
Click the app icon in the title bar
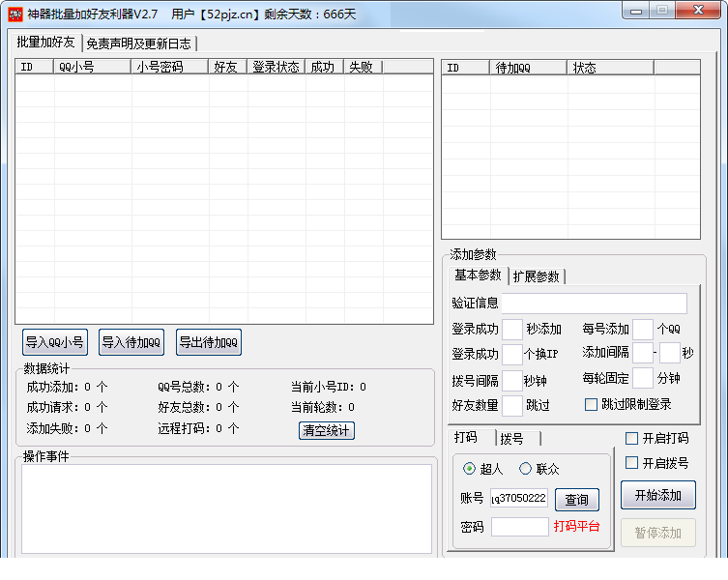pyautogui.click(x=15, y=14)
